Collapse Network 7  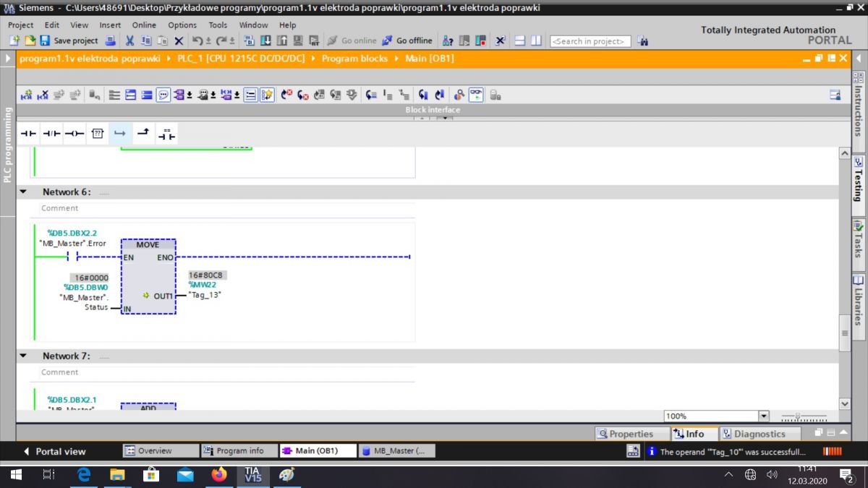(x=23, y=356)
